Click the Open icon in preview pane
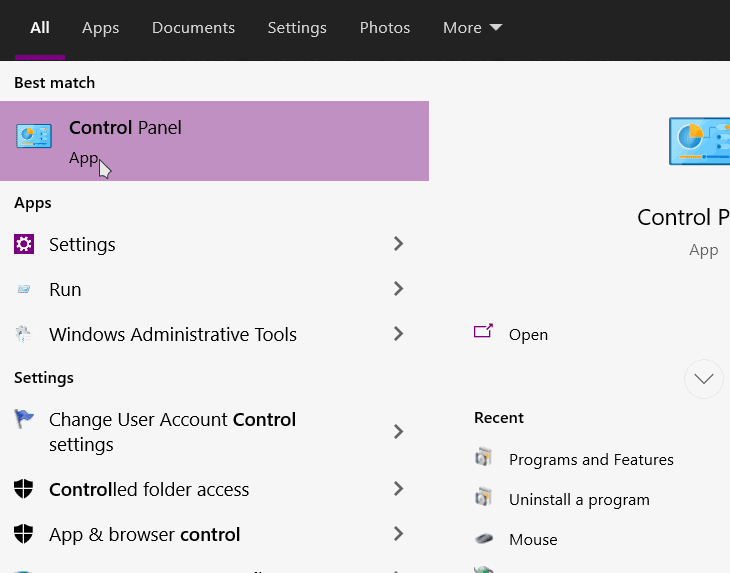This screenshot has height=573, width=730. [483, 331]
